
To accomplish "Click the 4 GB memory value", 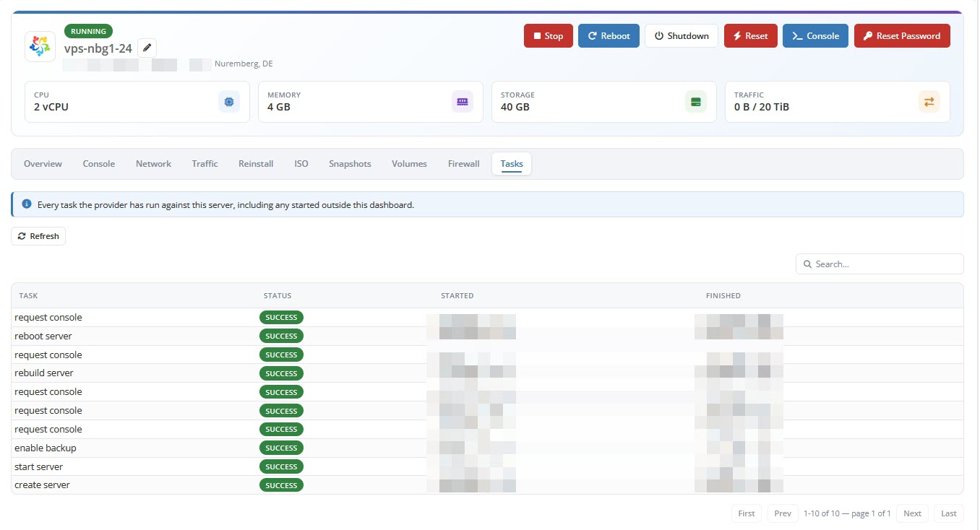I will (278, 107).
